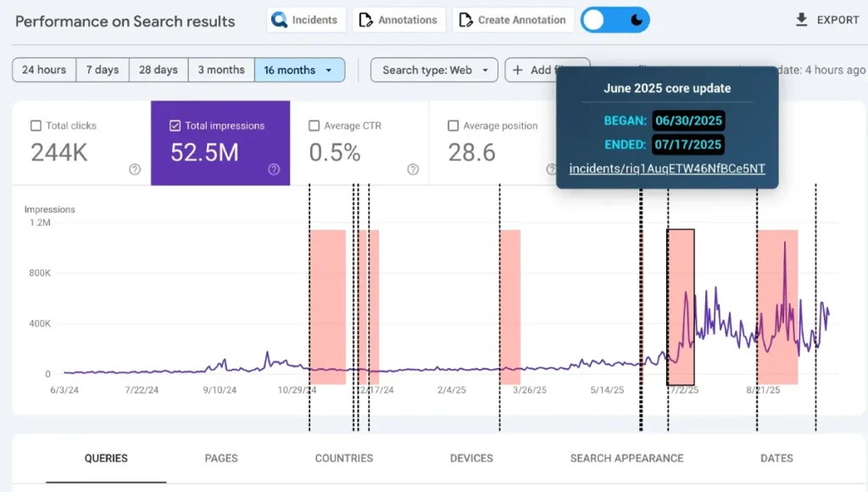Image resolution: width=868 pixels, height=492 pixels.
Task: Click the plus icon for Add filter
Action: click(518, 70)
